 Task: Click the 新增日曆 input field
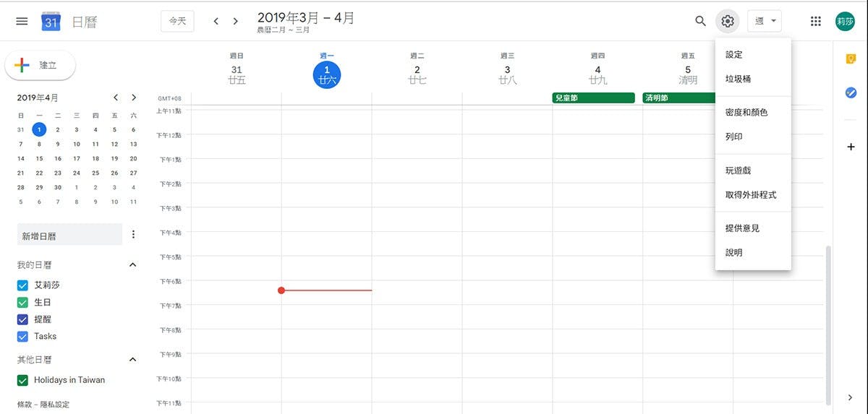pos(69,235)
